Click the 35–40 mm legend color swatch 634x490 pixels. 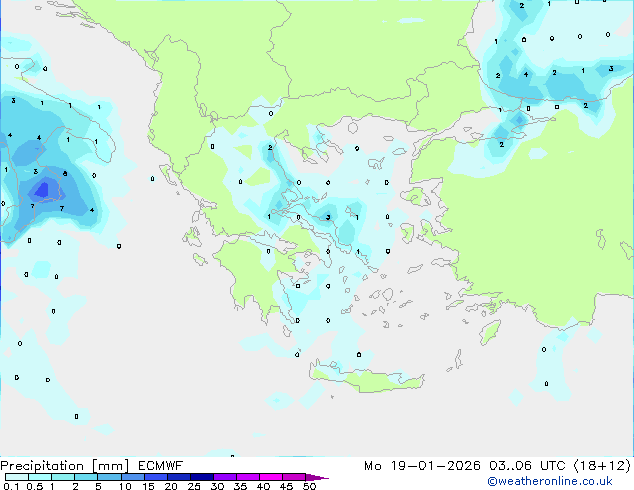tap(248, 477)
